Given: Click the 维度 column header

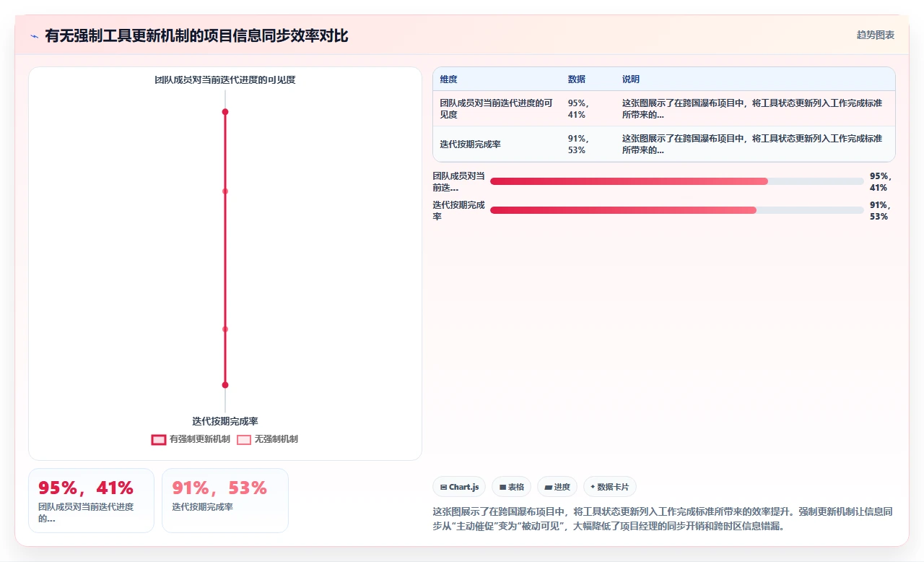Looking at the screenshot, I should (x=449, y=79).
